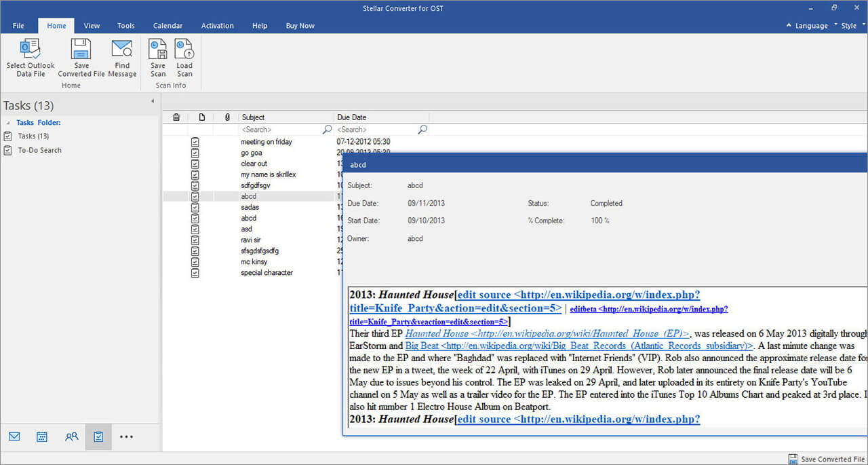This screenshot has height=465, width=868.
Task: Click Save Converted File in status bar
Action: pos(827,459)
